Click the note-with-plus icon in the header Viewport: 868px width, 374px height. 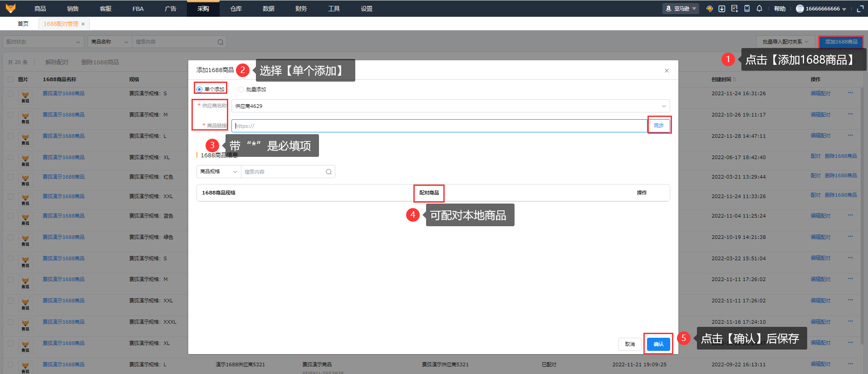pyautogui.click(x=735, y=9)
